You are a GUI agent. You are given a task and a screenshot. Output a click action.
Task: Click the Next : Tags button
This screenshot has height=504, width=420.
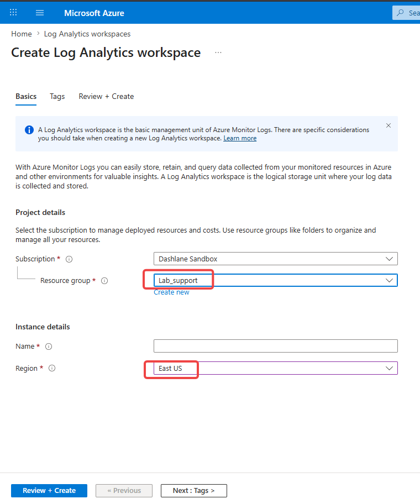[194, 491]
